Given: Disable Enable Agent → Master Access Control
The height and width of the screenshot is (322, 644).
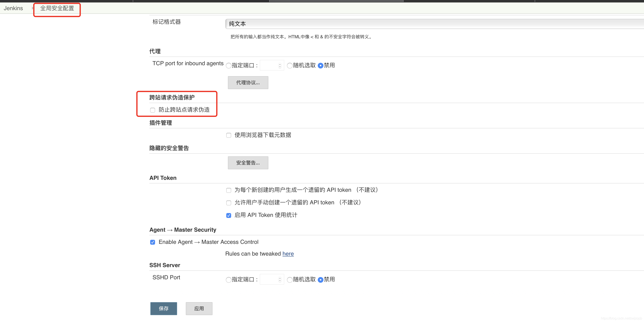Looking at the screenshot, I should 153,242.
